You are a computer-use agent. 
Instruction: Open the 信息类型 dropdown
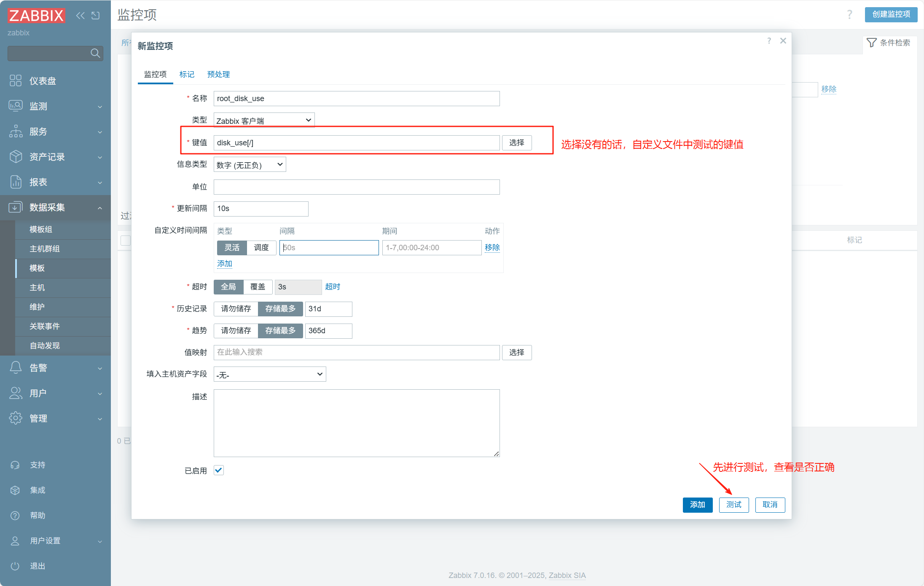pyautogui.click(x=250, y=164)
